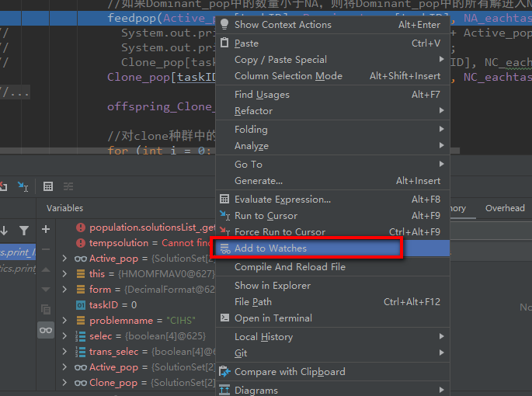Click the Run to Cursor icon in menu
The height and width of the screenshot is (396, 532).
224,215
